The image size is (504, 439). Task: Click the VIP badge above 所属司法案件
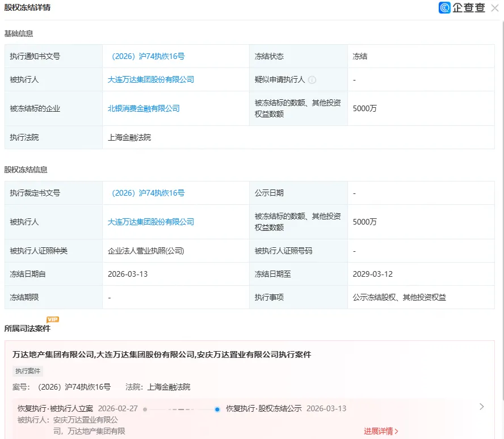(52, 319)
